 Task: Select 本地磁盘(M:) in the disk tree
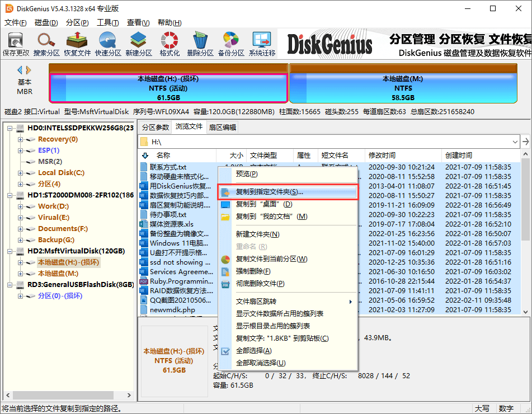coord(58,274)
